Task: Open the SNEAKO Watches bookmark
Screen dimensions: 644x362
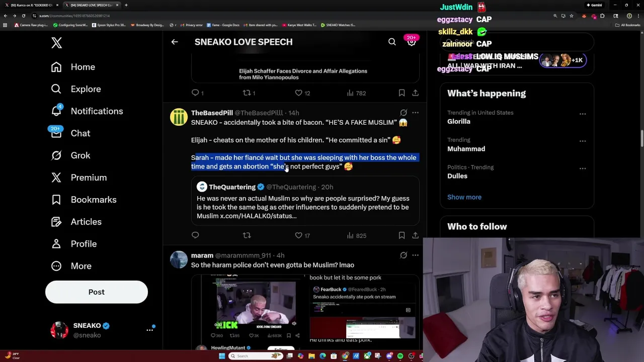Action: point(338,25)
